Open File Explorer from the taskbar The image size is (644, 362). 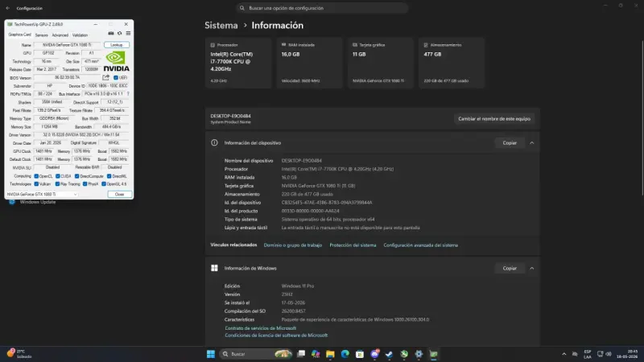pyautogui.click(x=330, y=354)
